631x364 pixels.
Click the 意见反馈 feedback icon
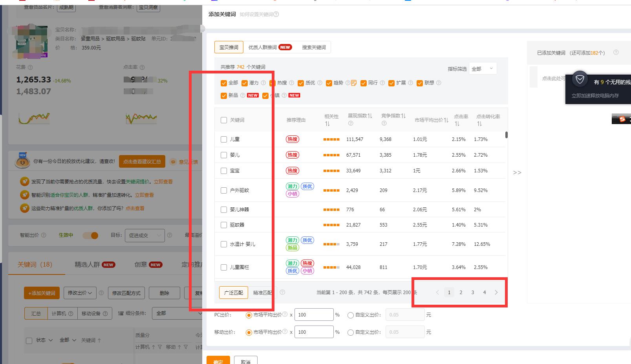(173, 161)
